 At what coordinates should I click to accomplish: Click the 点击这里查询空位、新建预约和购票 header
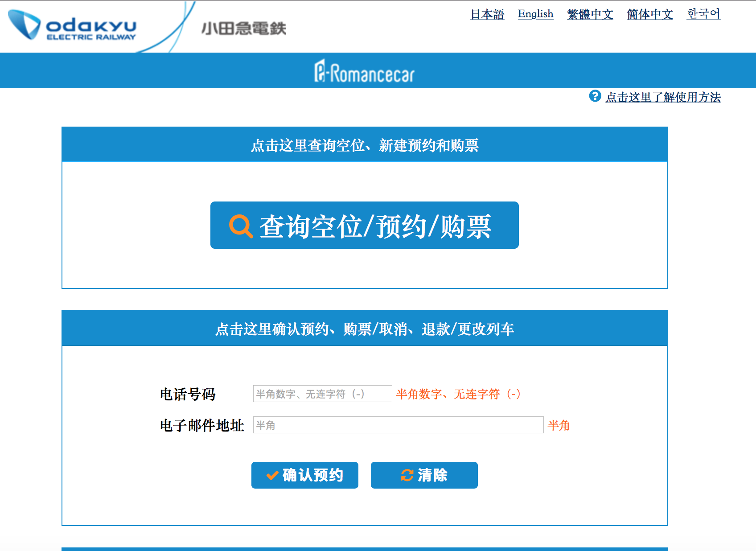[x=365, y=145]
